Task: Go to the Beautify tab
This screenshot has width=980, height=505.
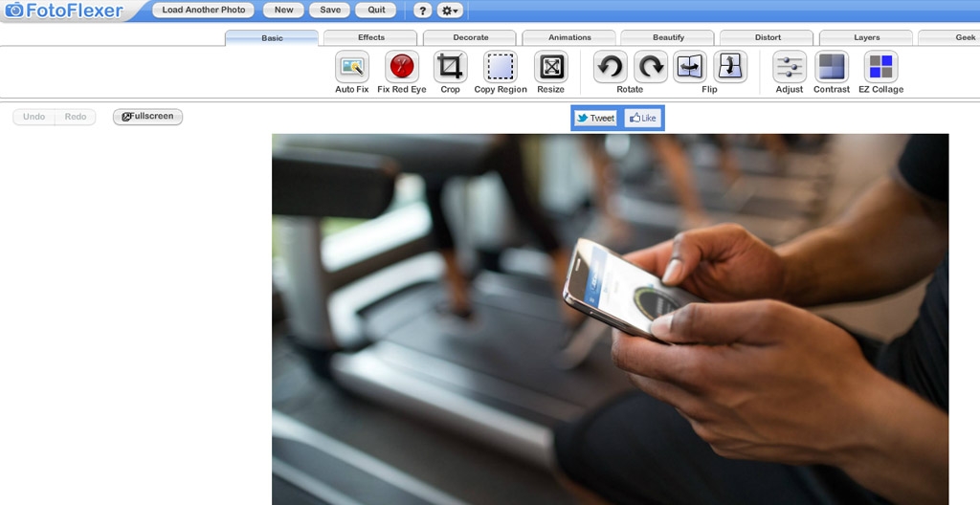Action: [x=668, y=37]
